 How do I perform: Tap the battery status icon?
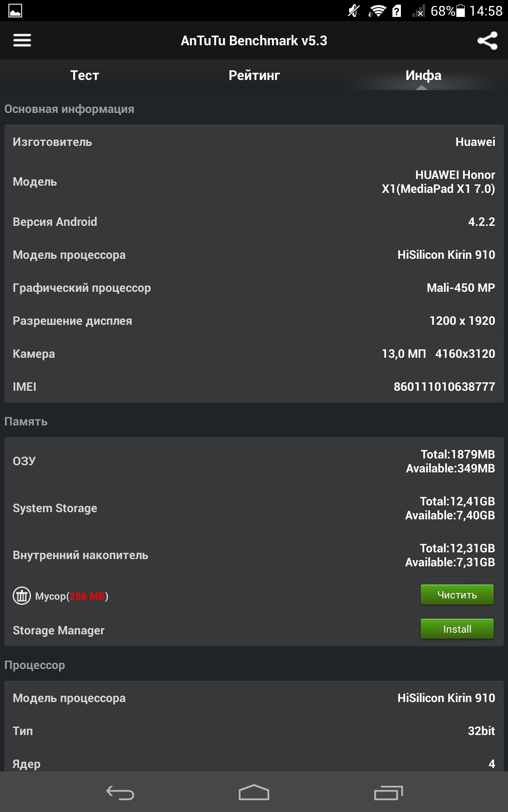(461, 11)
